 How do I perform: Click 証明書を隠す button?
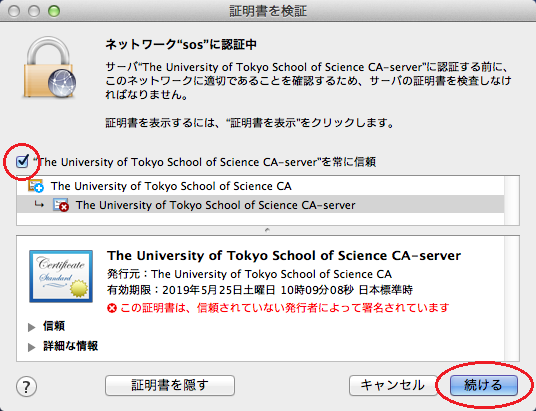pyautogui.click(x=170, y=385)
